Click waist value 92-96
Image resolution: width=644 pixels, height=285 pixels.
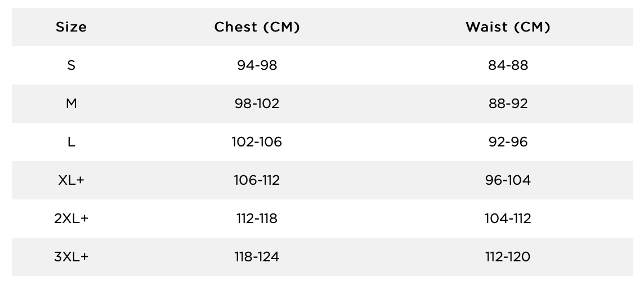pos(508,142)
